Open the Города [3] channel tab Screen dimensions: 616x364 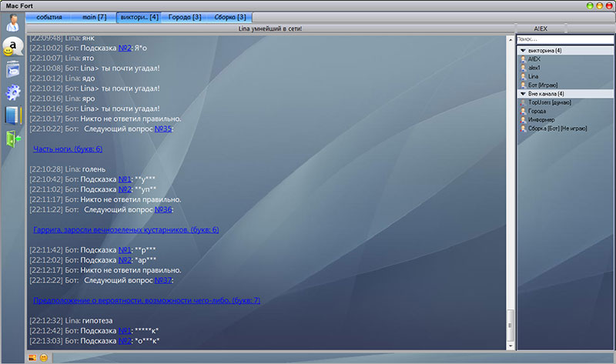pos(186,17)
